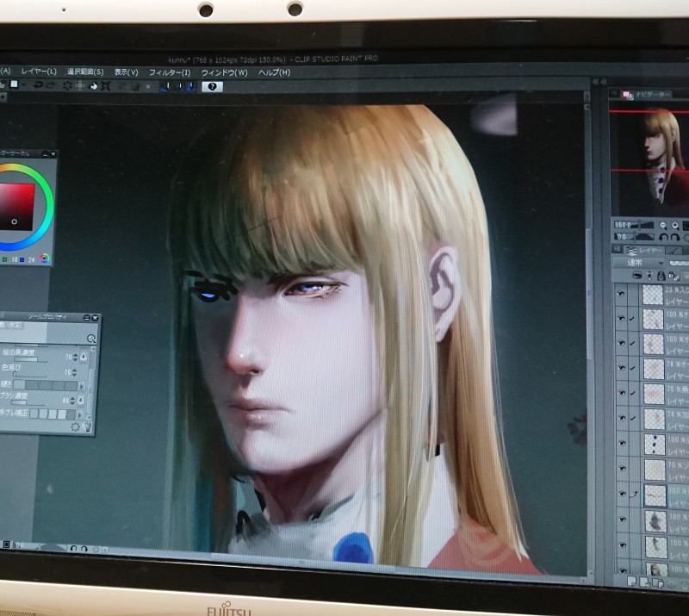Image resolution: width=689 pixels, height=616 pixels.
Task: Click the magnifier icon in Tool Property
Action: pyautogui.click(x=91, y=339)
